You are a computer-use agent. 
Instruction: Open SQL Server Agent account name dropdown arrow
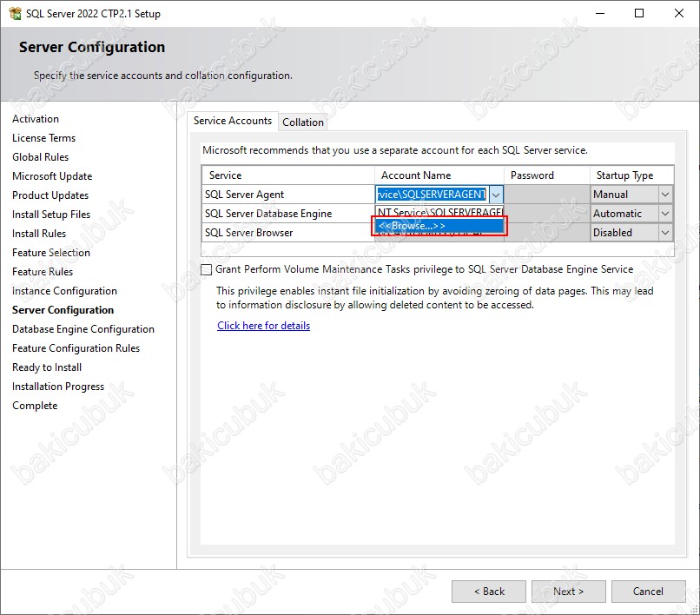tap(496, 195)
